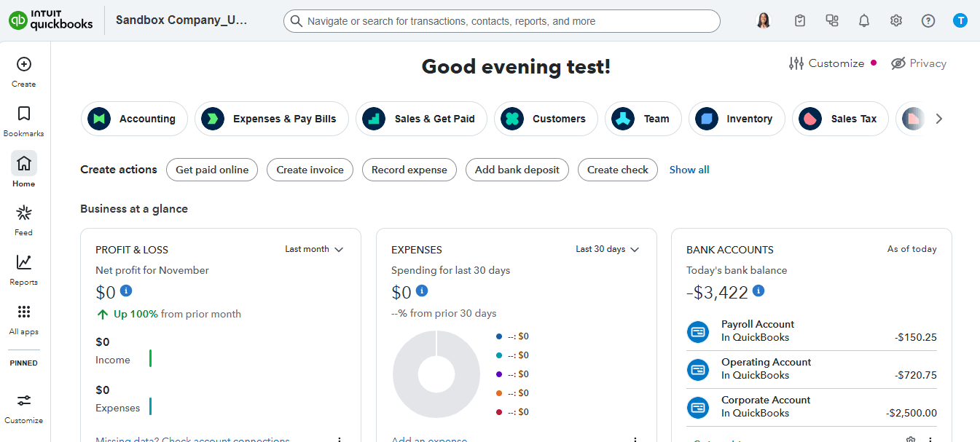Open All apps grid icon
Screen dimensions: 980x442
(24, 312)
